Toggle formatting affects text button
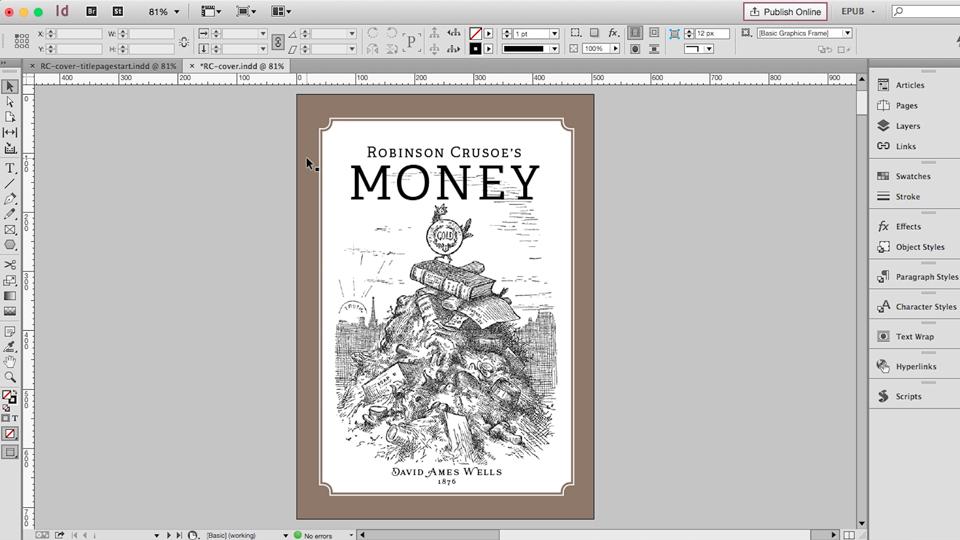Viewport: 960px width, 540px height. (x=15, y=418)
